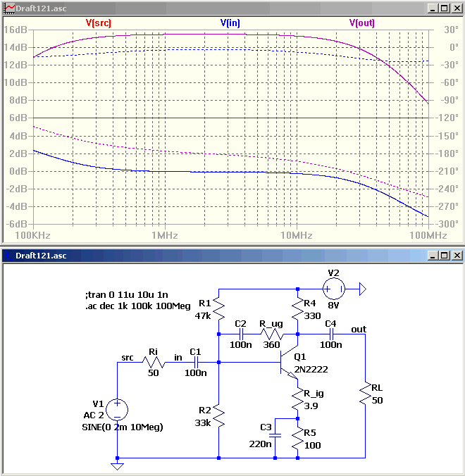This screenshot has height=476, width=465.
Task: Select load resistor RL 50
Action: (x=365, y=393)
